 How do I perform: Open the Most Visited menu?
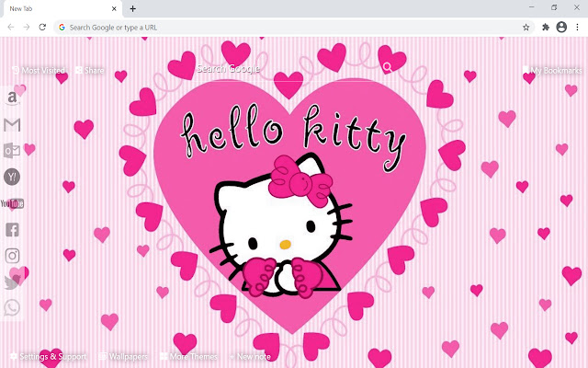39,70
